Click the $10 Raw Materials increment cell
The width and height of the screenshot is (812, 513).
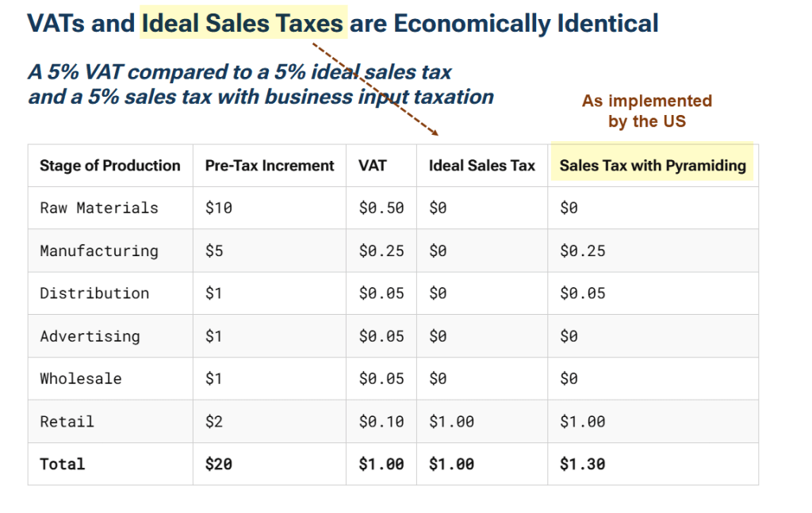[x=218, y=208]
